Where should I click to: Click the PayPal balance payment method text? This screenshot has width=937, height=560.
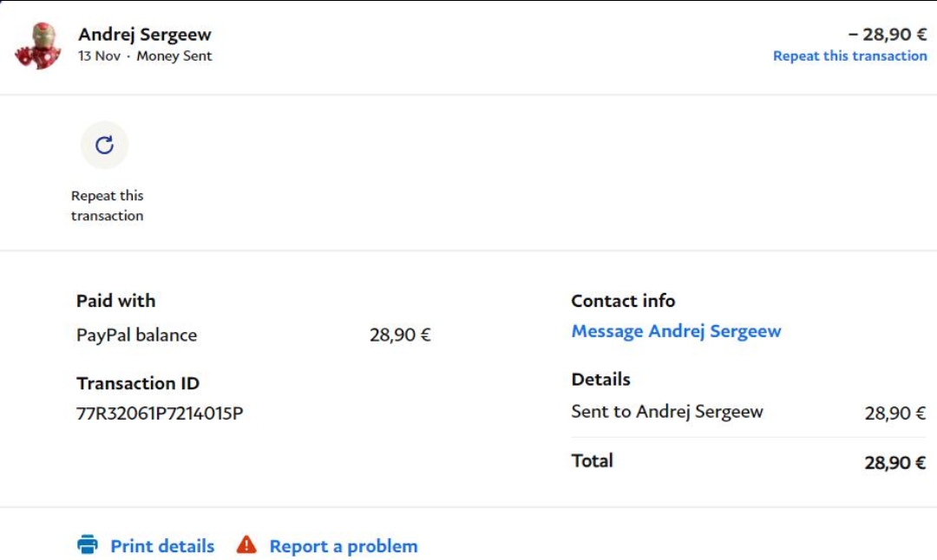(x=136, y=335)
